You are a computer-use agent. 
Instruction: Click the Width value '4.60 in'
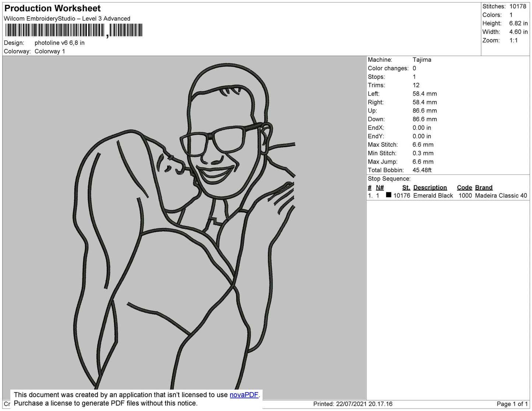click(518, 32)
